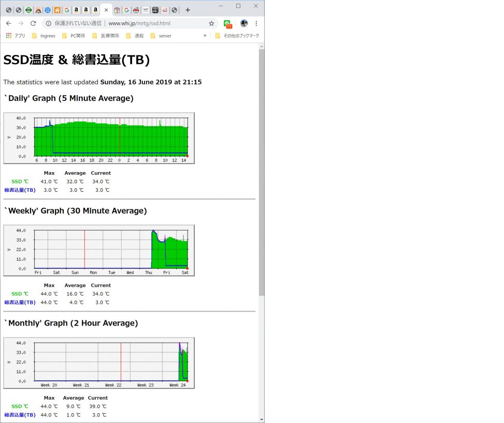Image resolution: width=504 pixels, height=423 pixels.
Task: Click the date 'Sunday, 16 June 2019 at 21:15'
Action: 151,82
